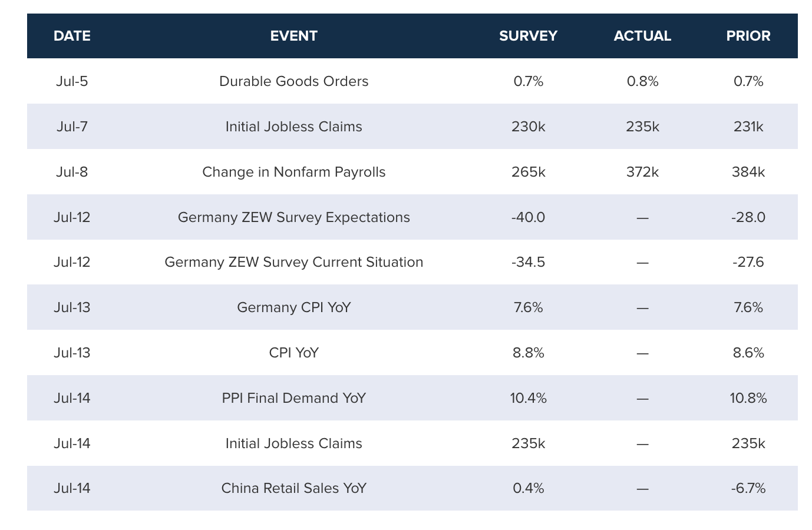Click the Jul-8 date cell
This screenshot has width=812, height=530.
click(72, 172)
